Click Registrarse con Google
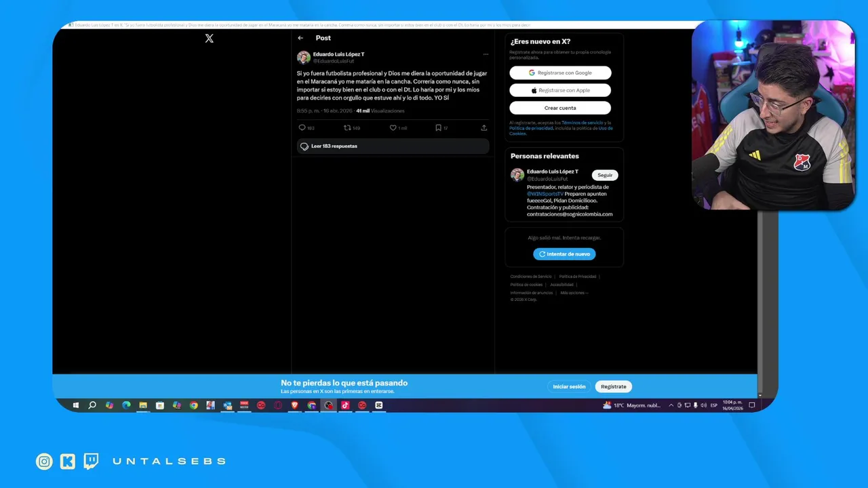 (x=560, y=73)
